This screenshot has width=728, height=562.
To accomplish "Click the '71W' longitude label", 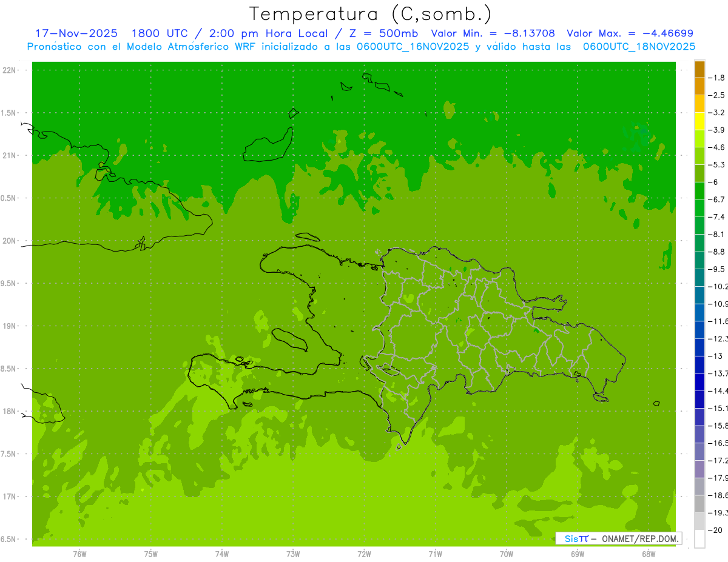I will 435,554.
